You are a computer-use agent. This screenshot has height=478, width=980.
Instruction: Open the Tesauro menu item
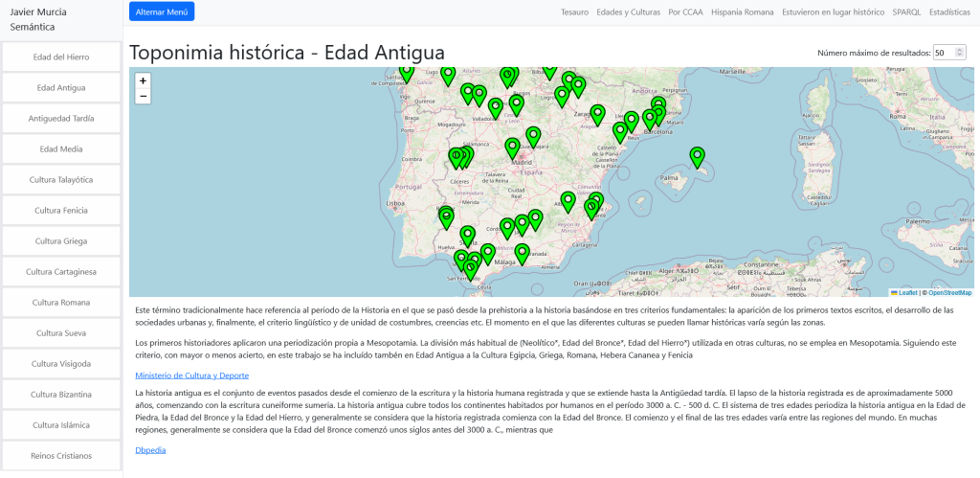tap(574, 12)
